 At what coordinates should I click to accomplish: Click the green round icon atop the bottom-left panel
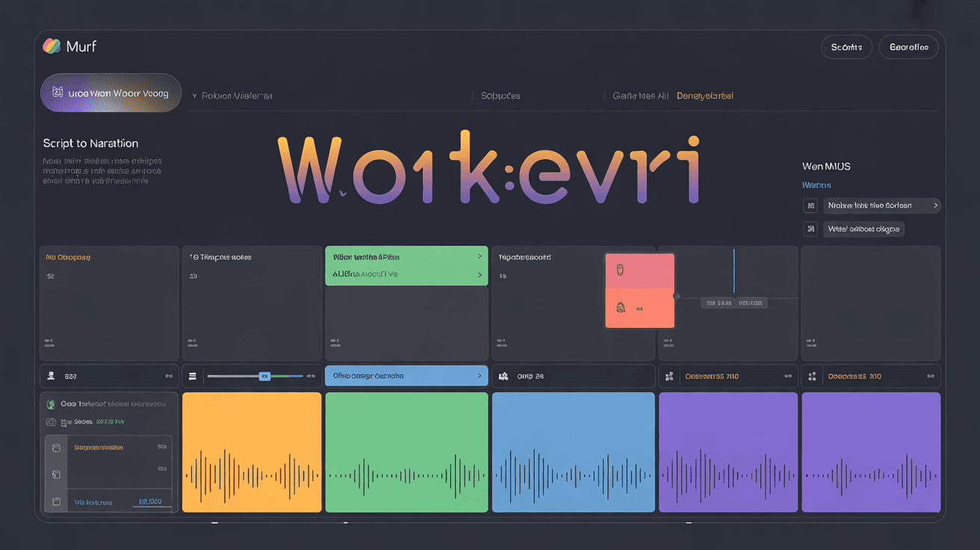(x=51, y=404)
